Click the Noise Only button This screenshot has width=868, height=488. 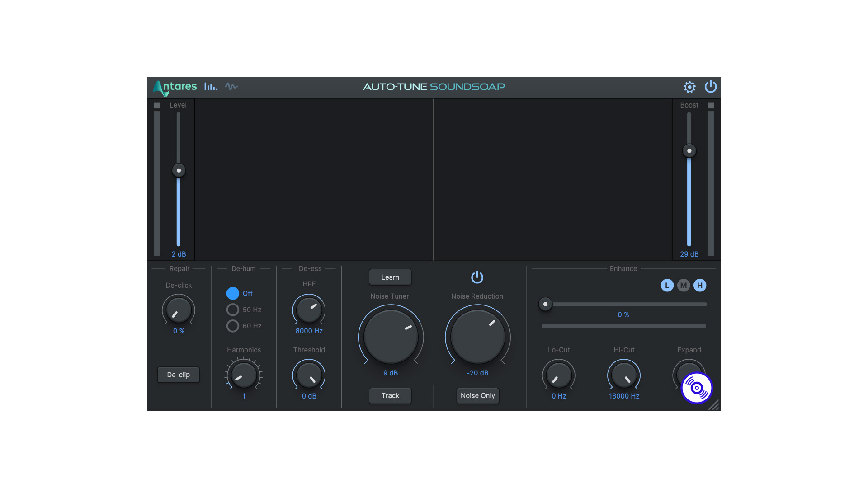click(x=477, y=395)
